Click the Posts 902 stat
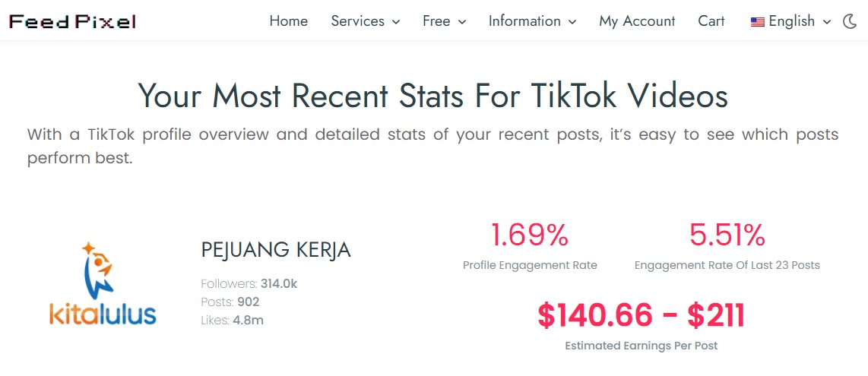 tap(230, 302)
